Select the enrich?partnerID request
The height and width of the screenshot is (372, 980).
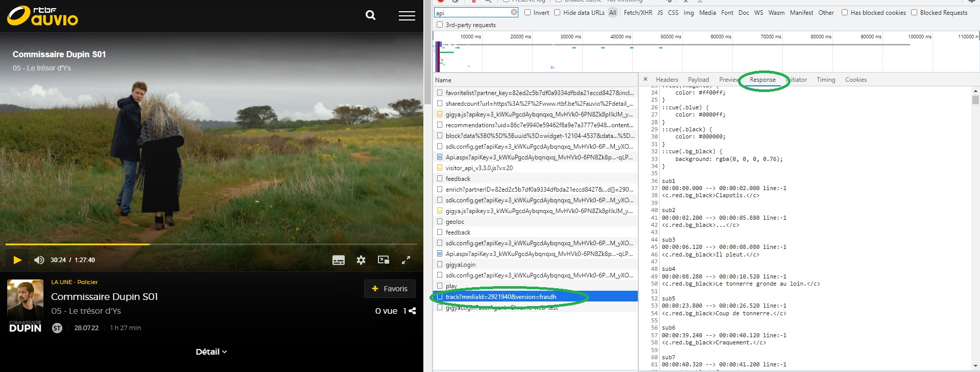pos(535,190)
